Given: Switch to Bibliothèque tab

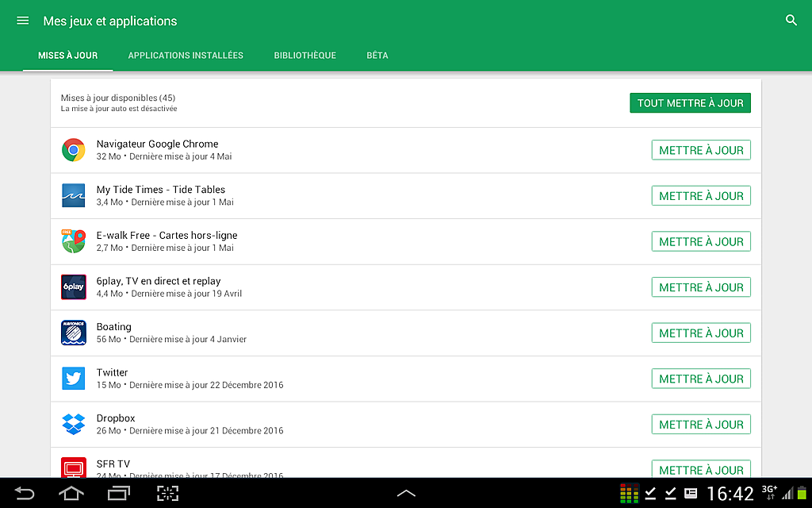Looking at the screenshot, I should pyautogui.click(x=305, y=56).
